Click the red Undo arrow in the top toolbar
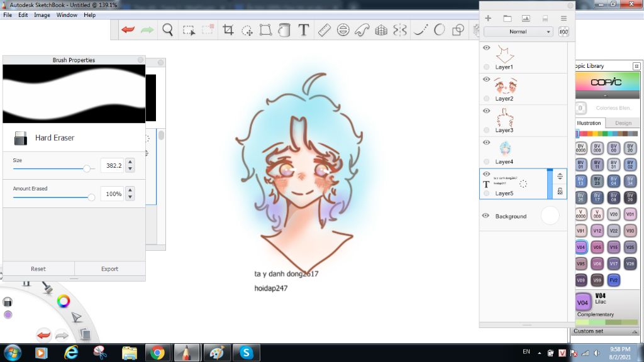This screenshot has height=362, width=644. pyautogui.click(x=128, y=30)
